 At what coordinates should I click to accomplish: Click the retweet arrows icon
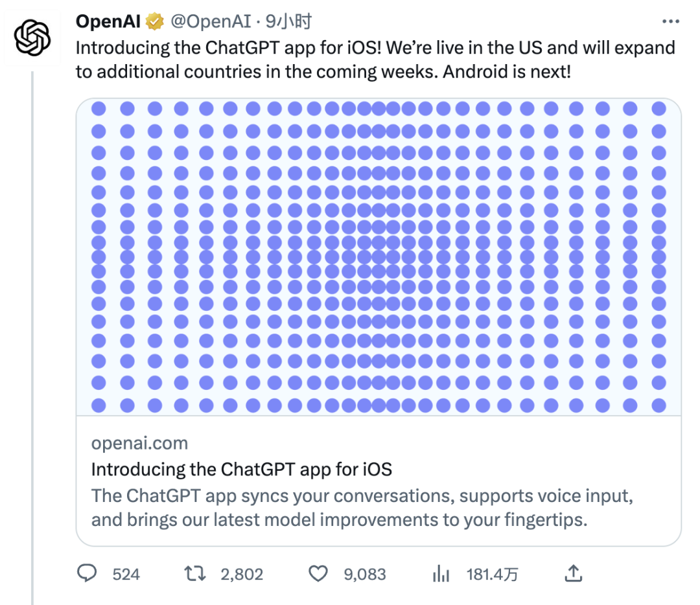pos(195,573)
